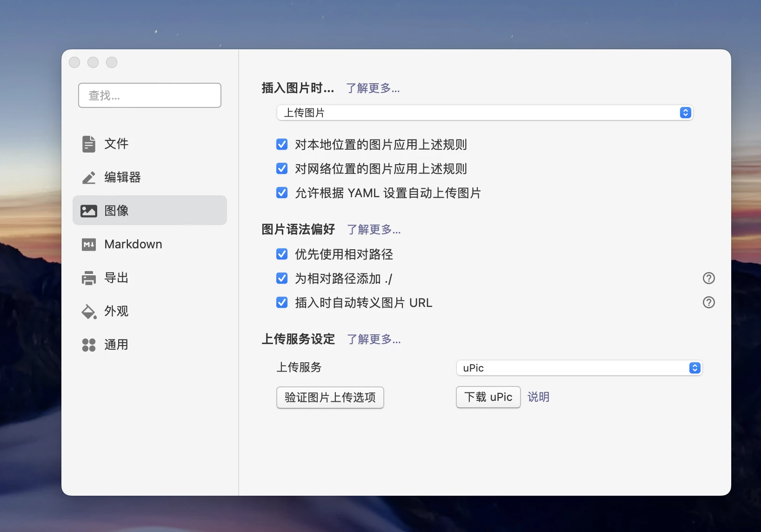Open 了解更多 link beside 插入图片时

tap(373, 88)
